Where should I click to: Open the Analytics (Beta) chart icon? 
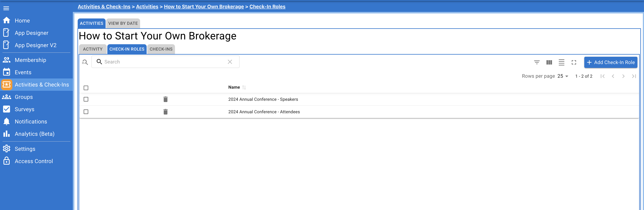coord(7,134)
